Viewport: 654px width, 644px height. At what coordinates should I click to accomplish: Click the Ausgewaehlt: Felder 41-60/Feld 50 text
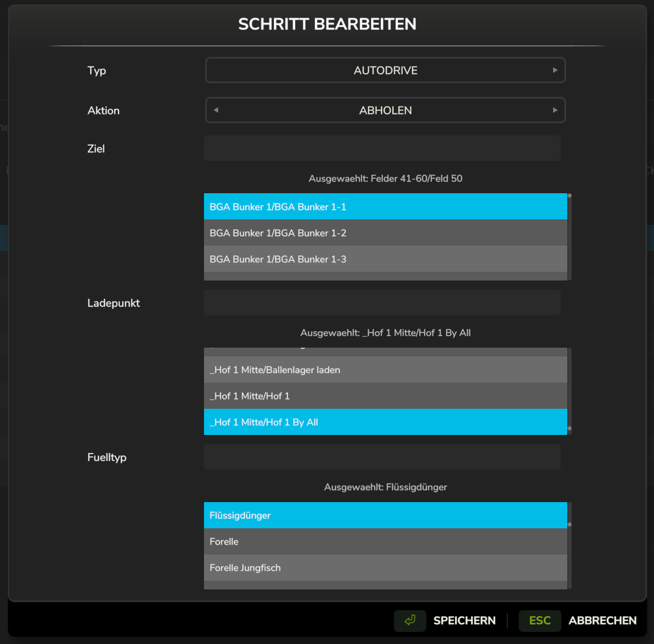tap(386, 178)
